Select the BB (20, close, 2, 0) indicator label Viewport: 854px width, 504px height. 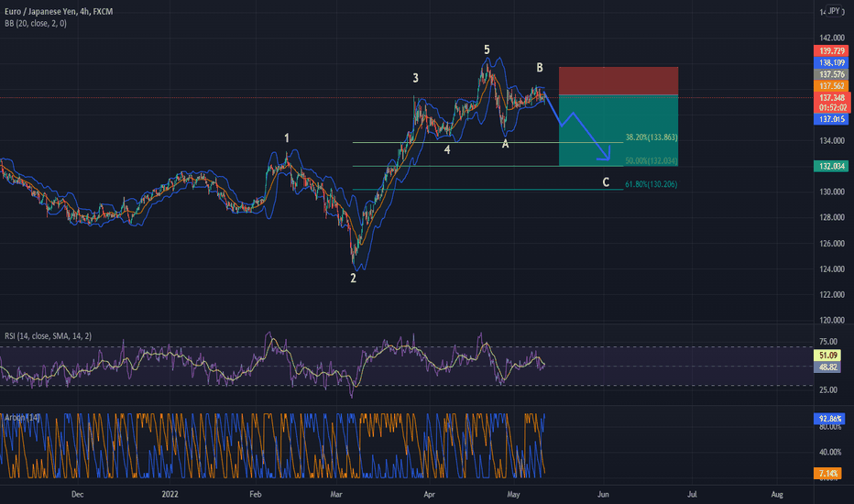[x=36, y=24]
